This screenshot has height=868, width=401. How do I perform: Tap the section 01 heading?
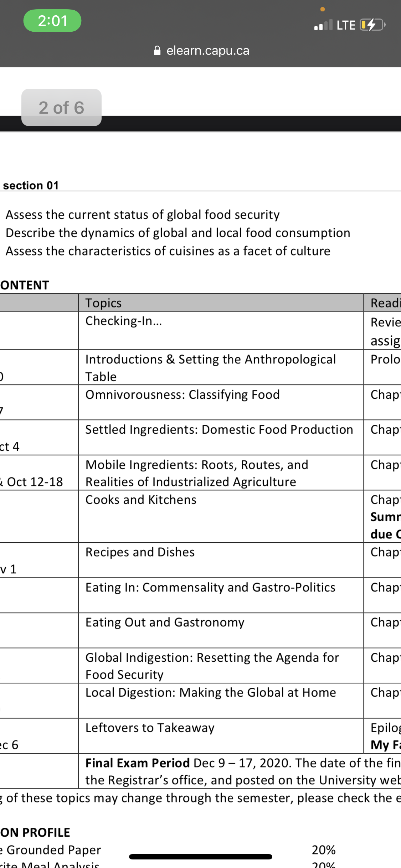[31, 185]
